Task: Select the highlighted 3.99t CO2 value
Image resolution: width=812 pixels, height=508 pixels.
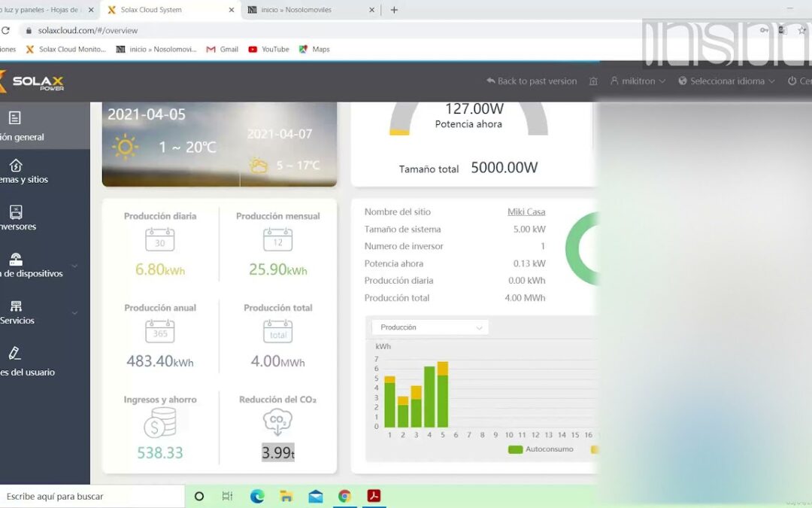Action: tap(278, 452)
